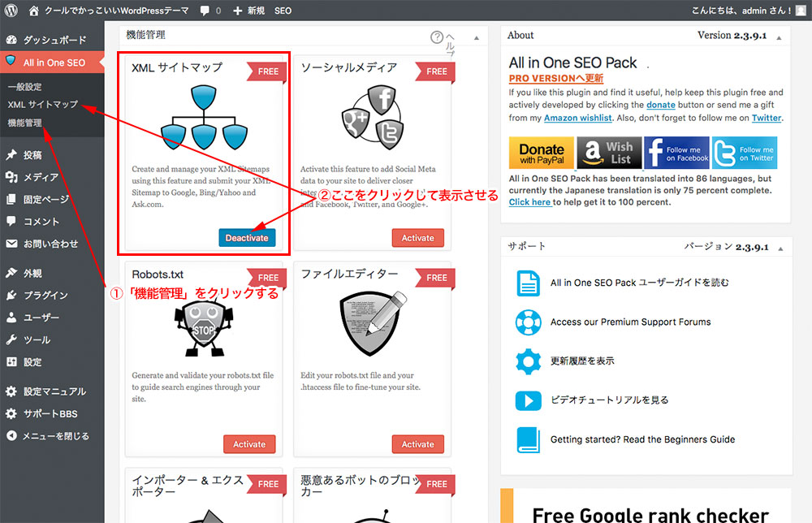Screen dimensions: 812x523
Task: Open the comments bubble in admin bar
Action: (x=205, y=11)
